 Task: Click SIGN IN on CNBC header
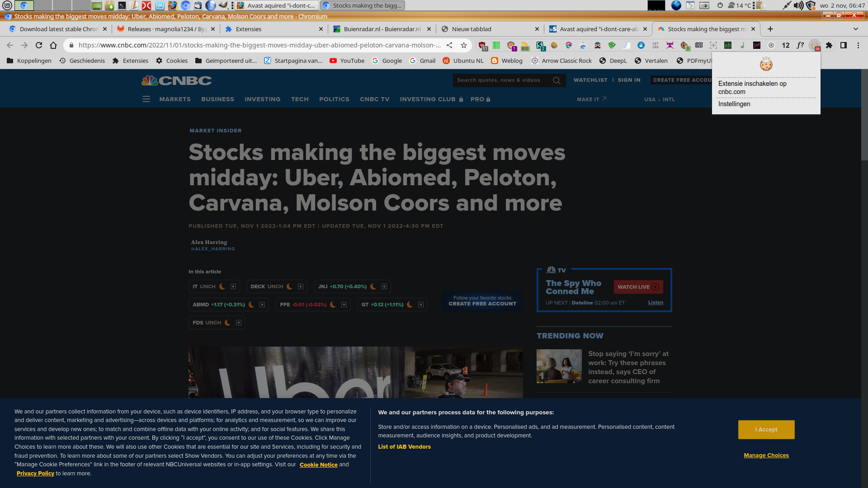pyautogui.click(x=629, y=80)
